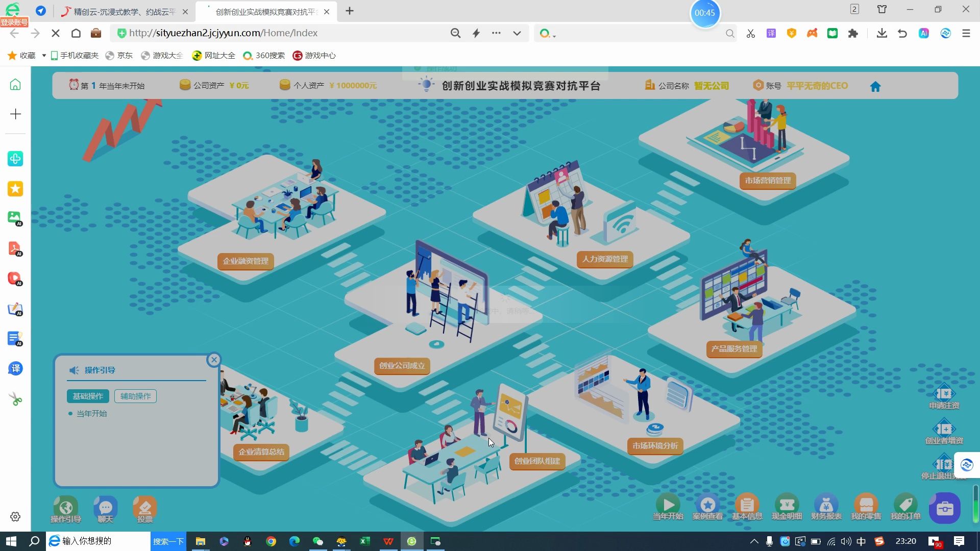
Task: Click the 聊天 chat bubble icon
Action: tap(105, 508)
